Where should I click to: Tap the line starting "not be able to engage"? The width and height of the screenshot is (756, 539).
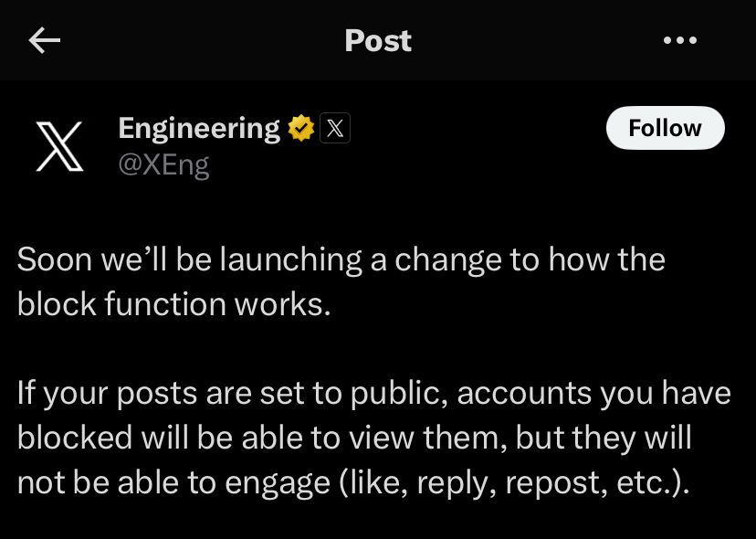click(352, 481)
